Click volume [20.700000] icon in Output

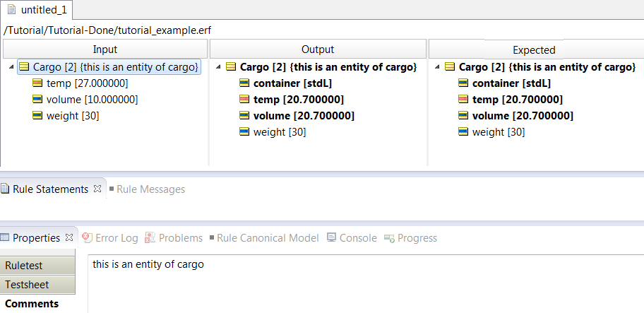244,116
